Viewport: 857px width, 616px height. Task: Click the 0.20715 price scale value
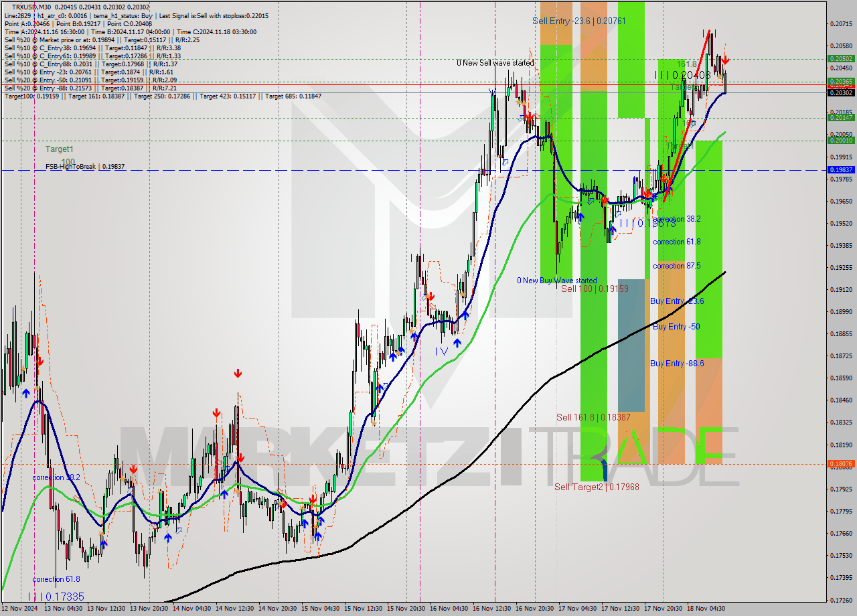(840, 24)
